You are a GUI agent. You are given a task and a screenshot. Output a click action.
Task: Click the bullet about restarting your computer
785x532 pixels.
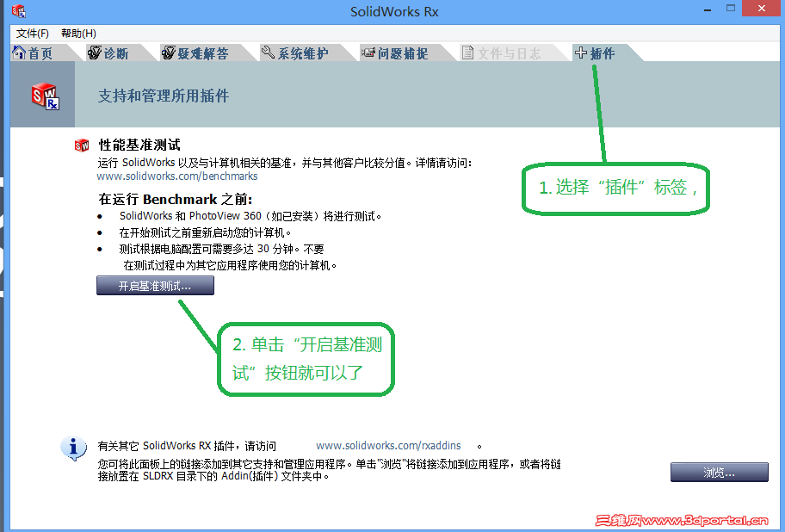pyautogui.click(x=205, y=232)
